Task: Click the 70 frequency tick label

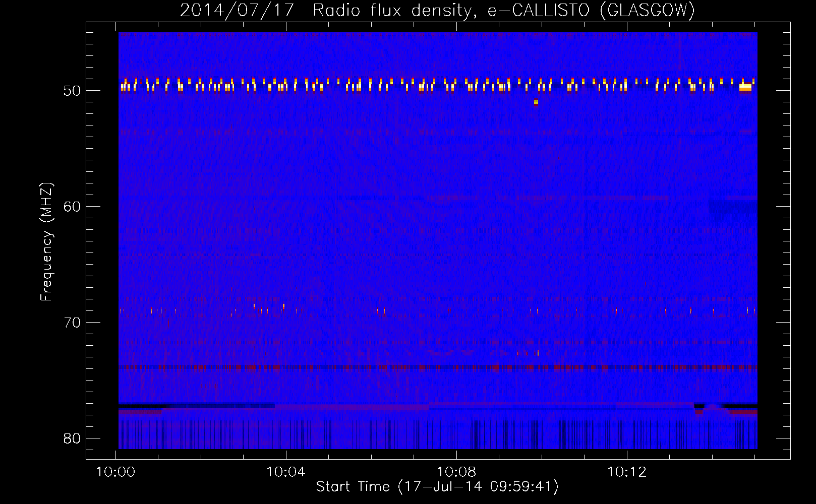Action: tap(72, 323)
